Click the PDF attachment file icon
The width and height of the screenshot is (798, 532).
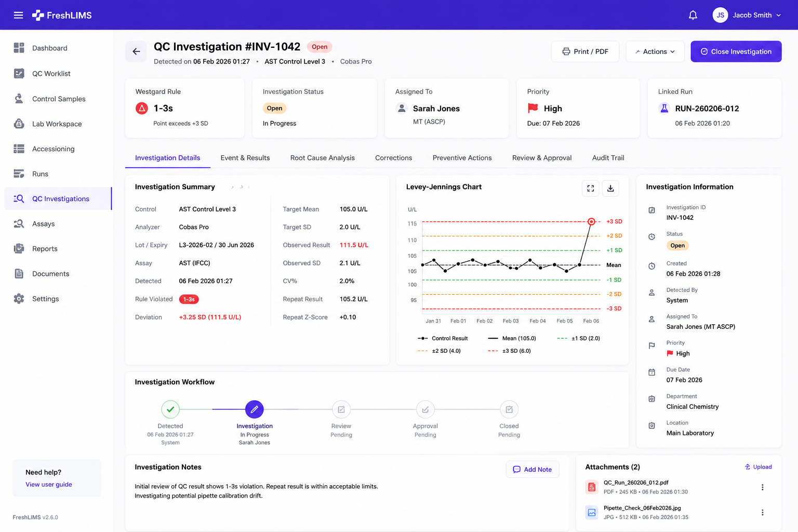pos(592,487)
